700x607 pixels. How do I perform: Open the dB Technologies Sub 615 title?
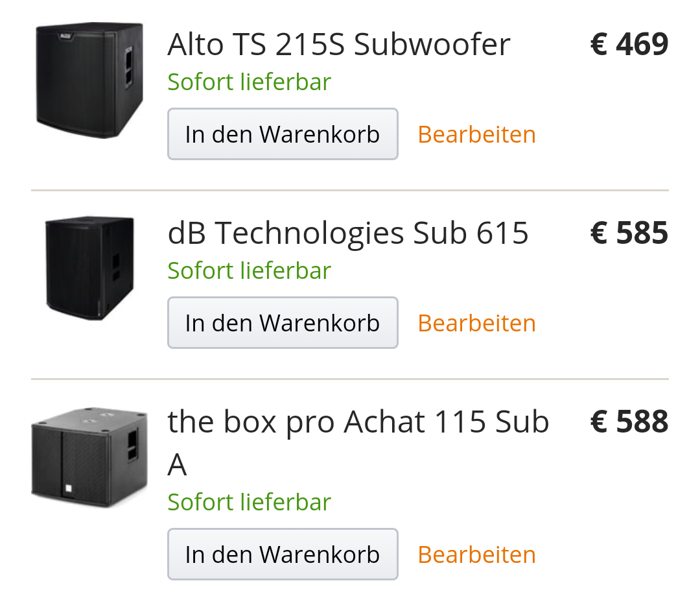tap(348, 233)
